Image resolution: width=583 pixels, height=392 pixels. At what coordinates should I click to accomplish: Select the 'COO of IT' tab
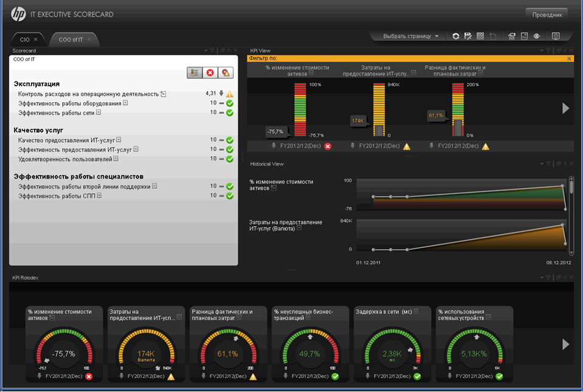[71, 40]
